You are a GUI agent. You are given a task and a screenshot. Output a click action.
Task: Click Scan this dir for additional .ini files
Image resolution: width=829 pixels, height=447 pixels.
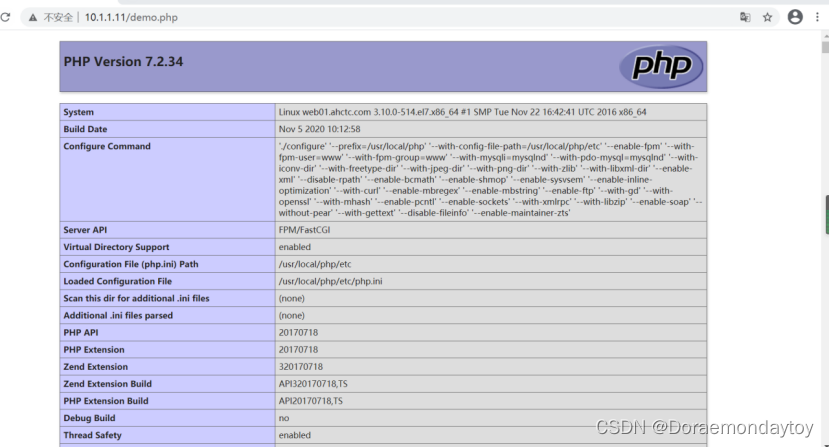click(136, 298)
